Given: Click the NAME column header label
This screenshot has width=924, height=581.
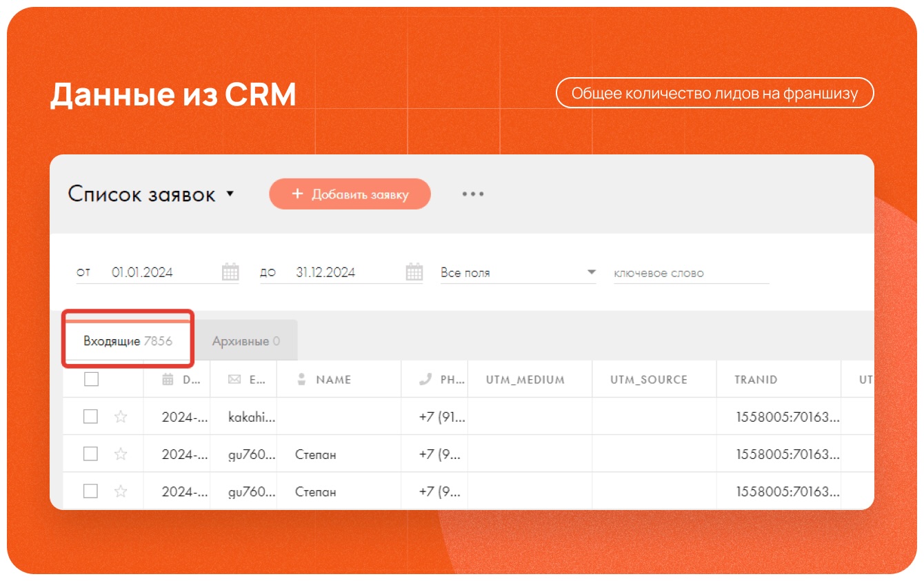Looking at the screenshot, I should tap(334, 380).
